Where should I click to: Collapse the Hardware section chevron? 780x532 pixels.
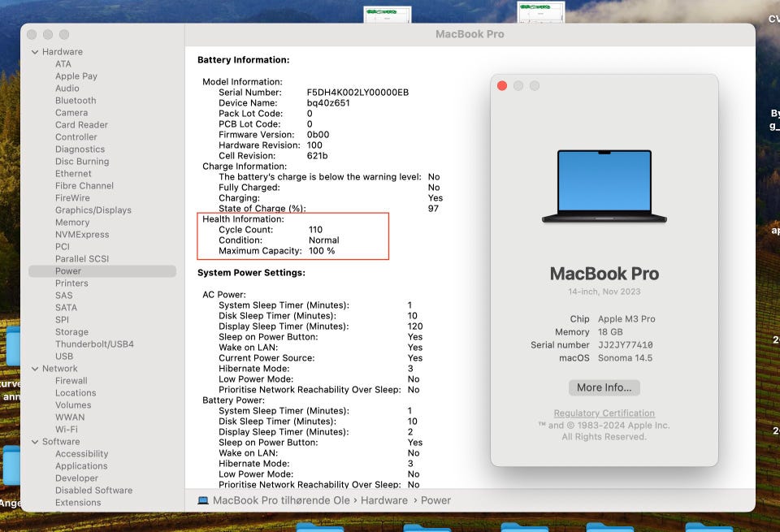(35, 52)
